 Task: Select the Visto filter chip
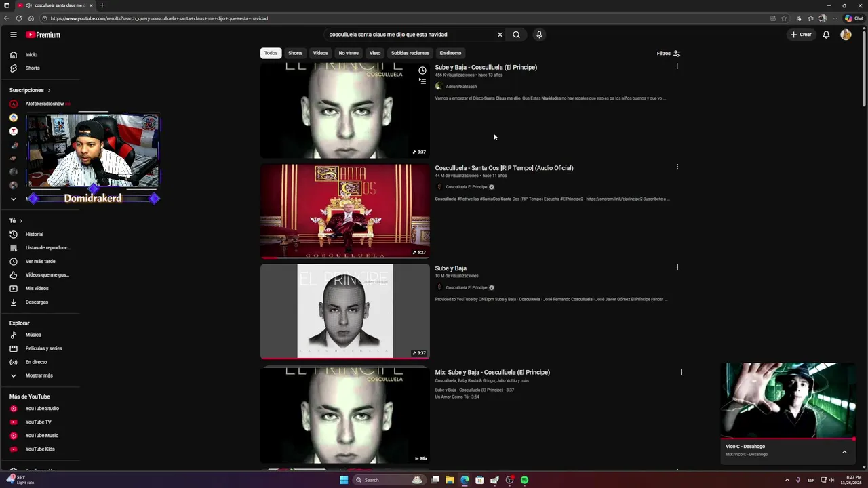click(375, 53)
